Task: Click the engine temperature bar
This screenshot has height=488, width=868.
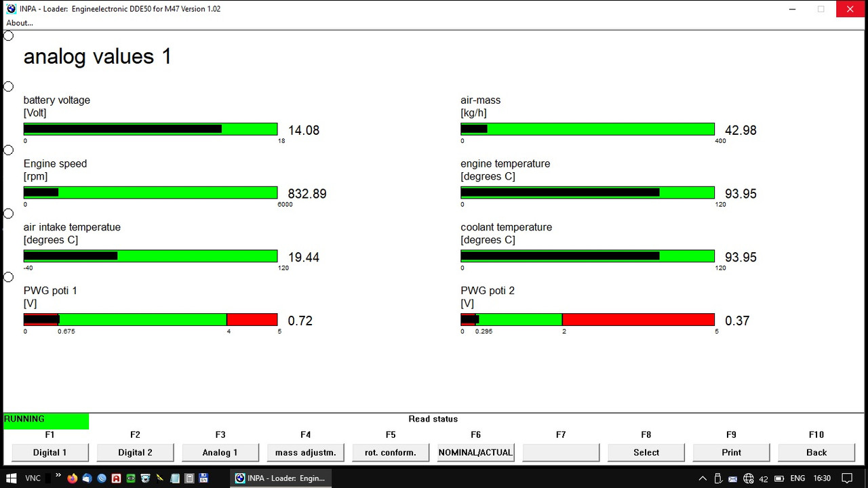Action: (588, 192)
